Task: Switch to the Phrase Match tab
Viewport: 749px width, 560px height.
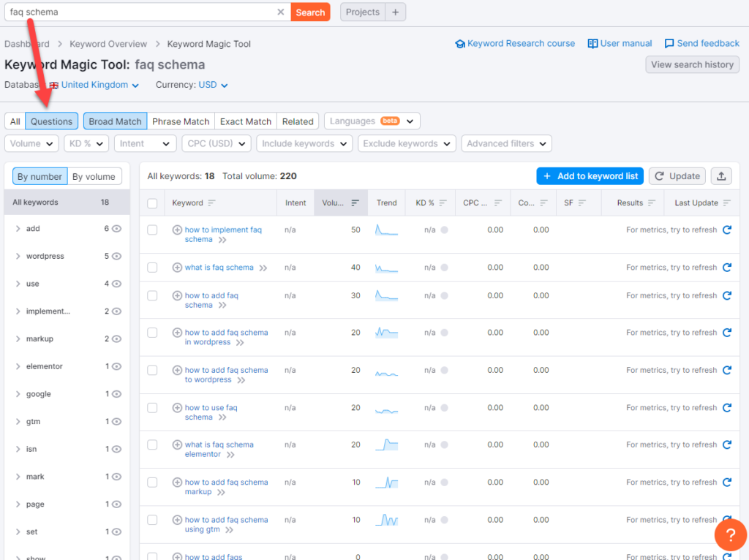Action: tap(181, 121)
